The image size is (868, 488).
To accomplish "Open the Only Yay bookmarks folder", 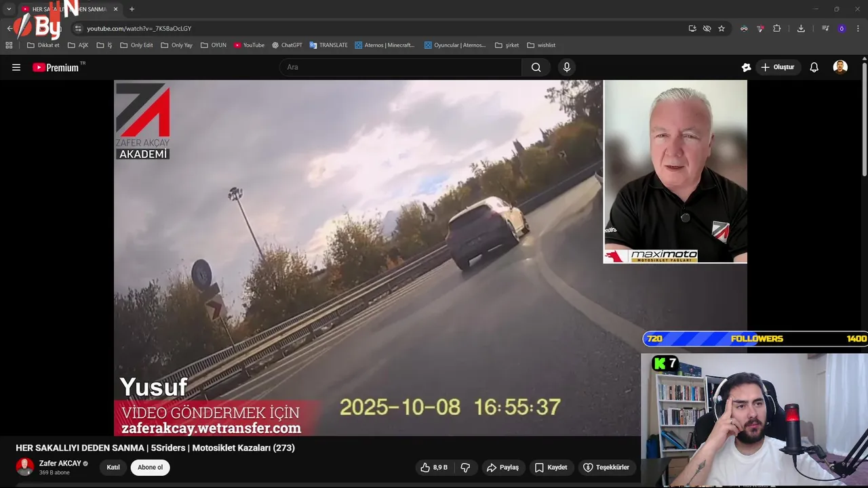I will click(x=176, y=45).
